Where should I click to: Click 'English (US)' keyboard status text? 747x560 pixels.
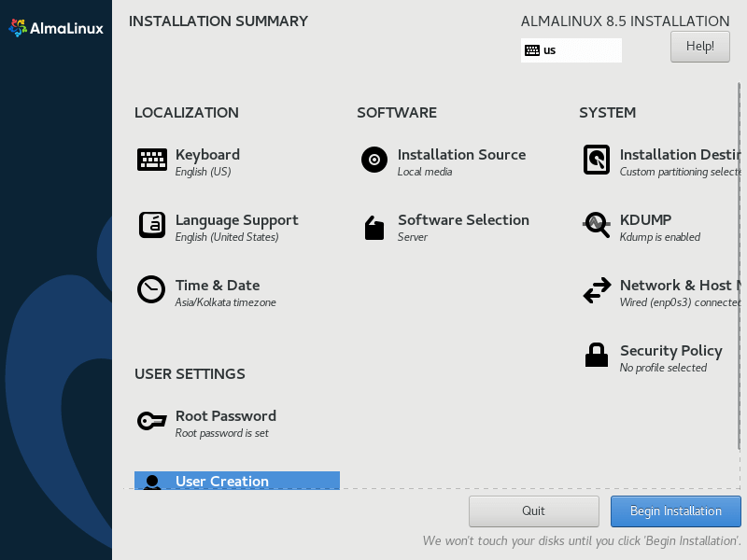203,172
